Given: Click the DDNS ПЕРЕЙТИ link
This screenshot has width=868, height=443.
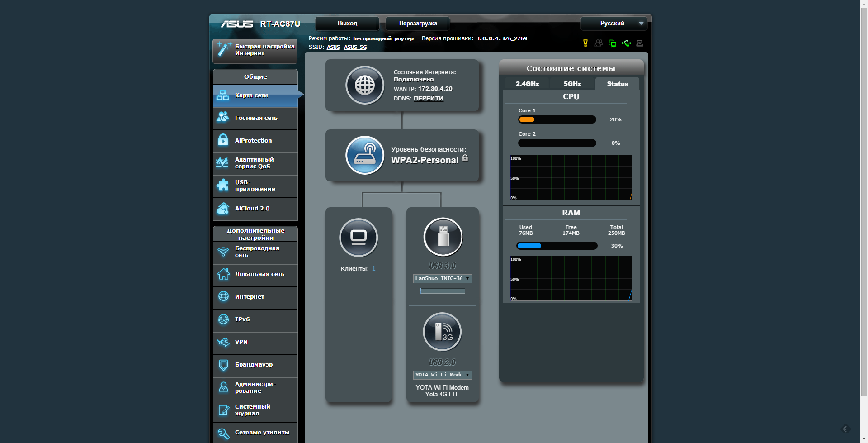Looking at the screenshot, I should (x=428, y=99).
